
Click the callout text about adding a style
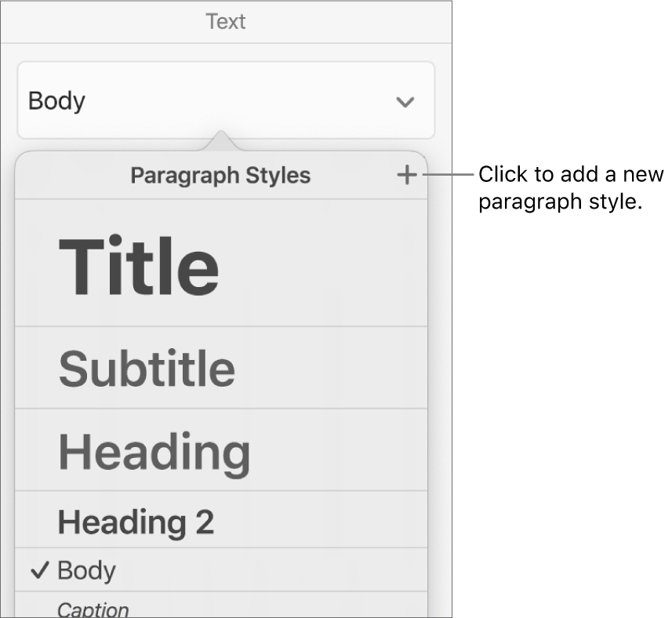pos(571,187)
